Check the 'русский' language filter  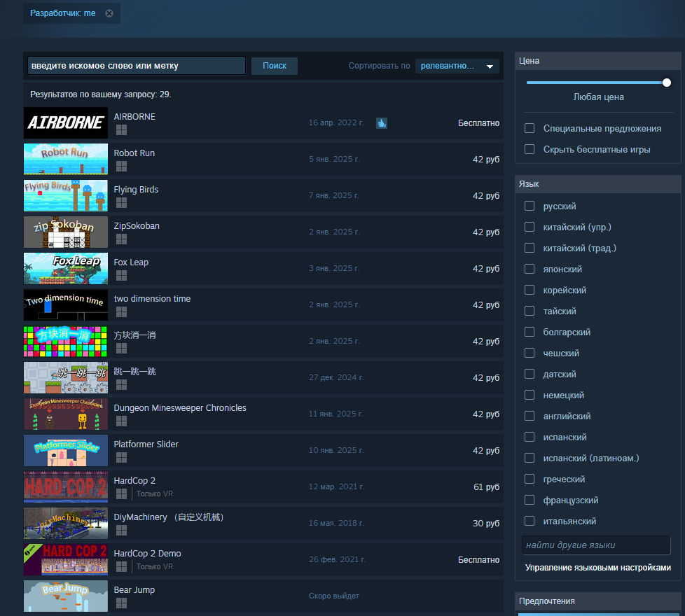pyautogui.click(x=530, y=206)
